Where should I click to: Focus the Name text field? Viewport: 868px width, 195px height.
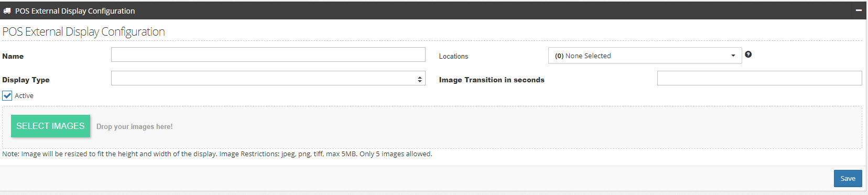[268, 55]
